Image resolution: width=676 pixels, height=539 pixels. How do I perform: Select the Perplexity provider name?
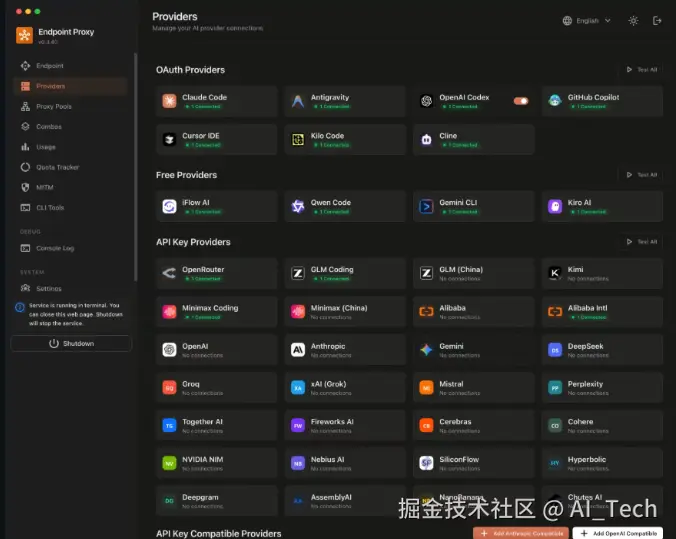point(585,384)
